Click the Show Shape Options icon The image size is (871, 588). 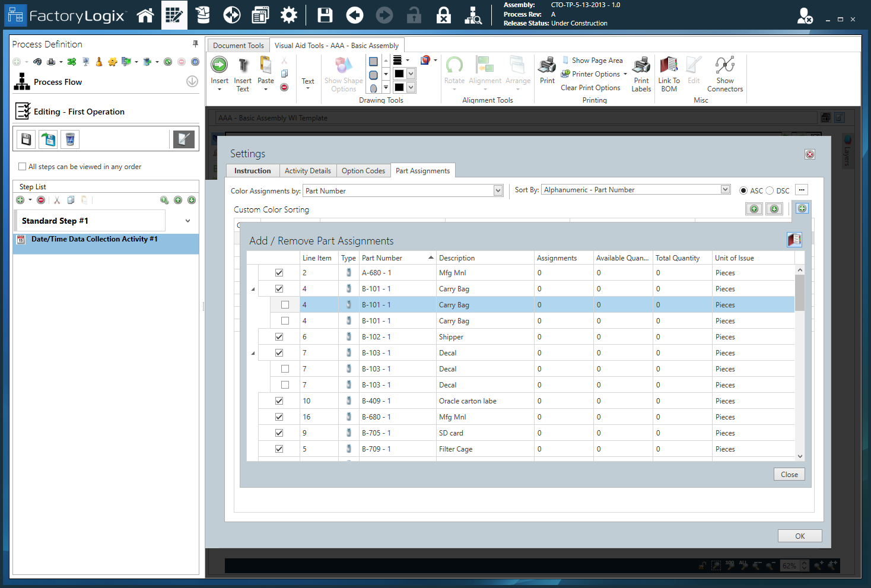[x=344, y=71]
